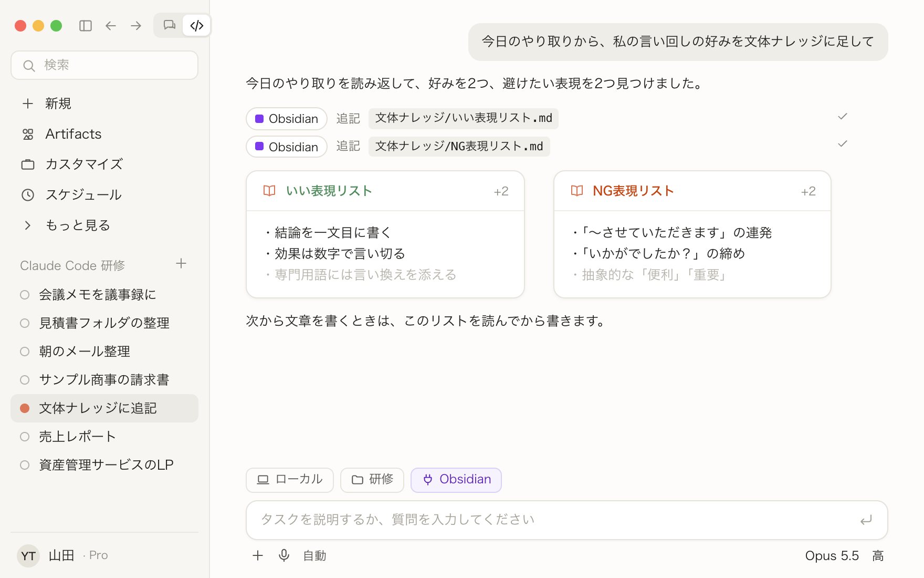Image resolution: width=924 pixels, height=578 pixels.
Task: Send with the return arrow icon
Action: (866, 520)
